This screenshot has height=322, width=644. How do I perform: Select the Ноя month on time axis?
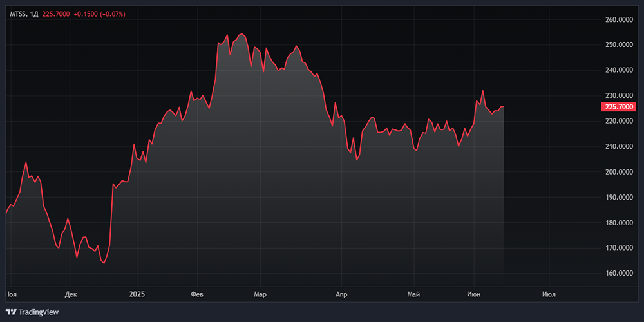(10, 294)
